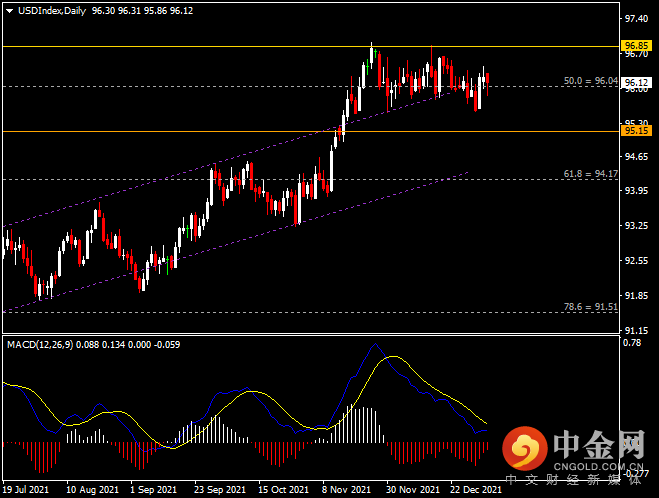The image size is (659, 498).
Task: Select the Fibonacci 78.6 = 91.51 label
Action: coord(590,307)
